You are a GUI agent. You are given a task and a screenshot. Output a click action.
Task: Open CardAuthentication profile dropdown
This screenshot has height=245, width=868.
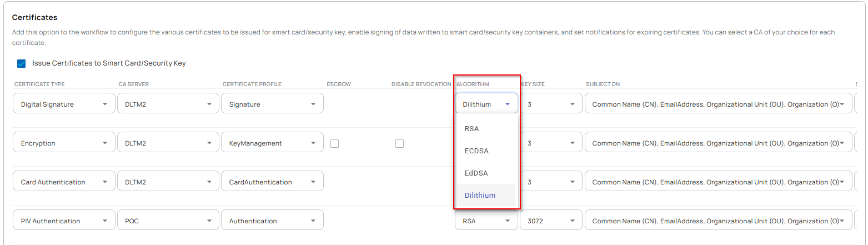click(272, 182)
